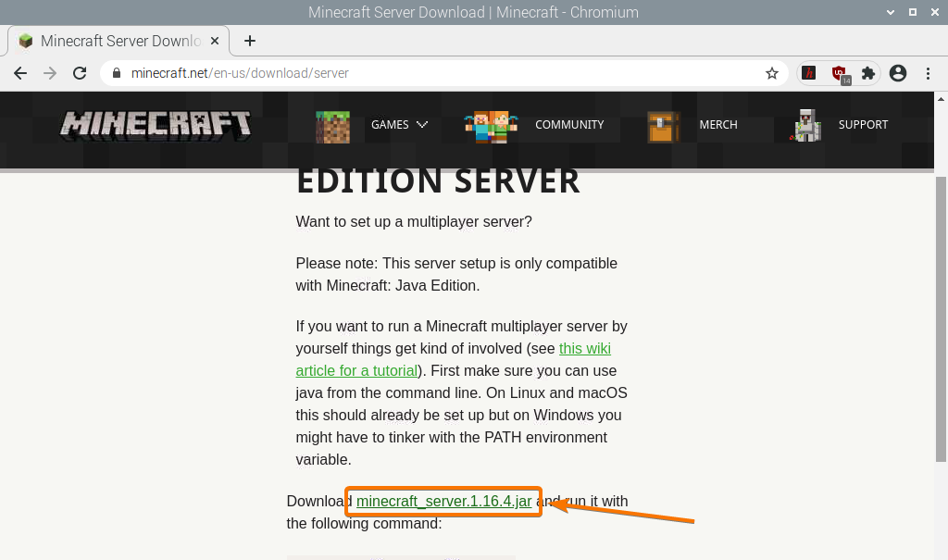The width and height of the screenshot is (948, 560).
Task: Open the Community menu item
Action: pyautogui.click(x=568, y=125)
